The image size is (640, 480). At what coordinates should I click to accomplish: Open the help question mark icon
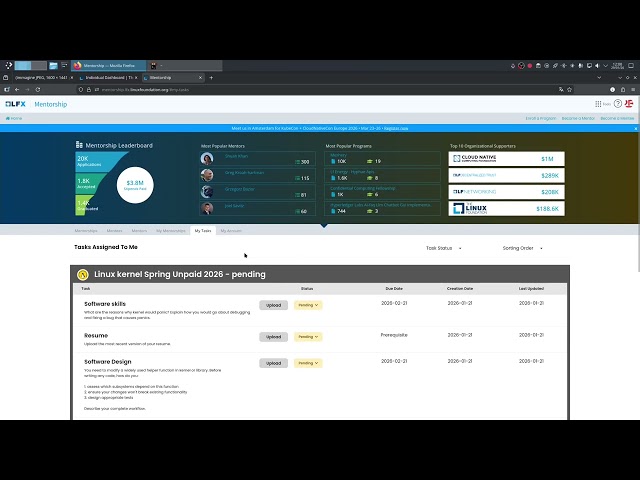(618, 104)
